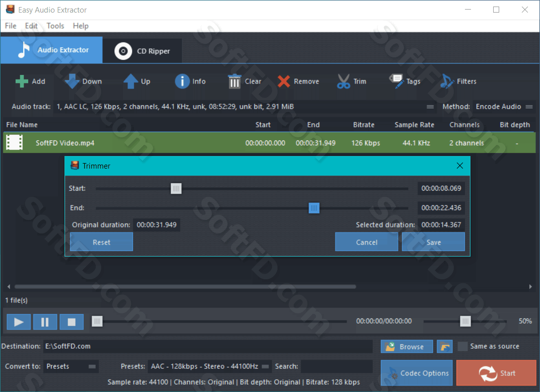Click the Sample Rate column header
540x392 pixels.
coord(414,125)
